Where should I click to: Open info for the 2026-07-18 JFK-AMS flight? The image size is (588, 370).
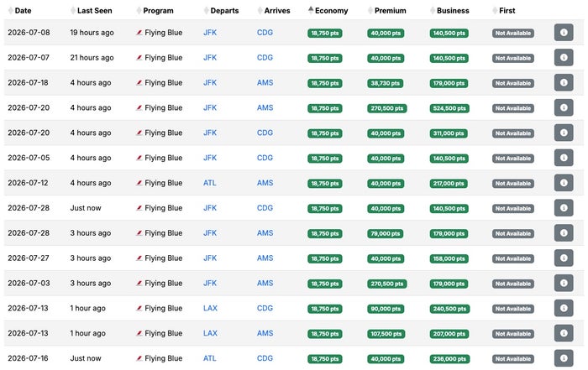pos(564,83)
